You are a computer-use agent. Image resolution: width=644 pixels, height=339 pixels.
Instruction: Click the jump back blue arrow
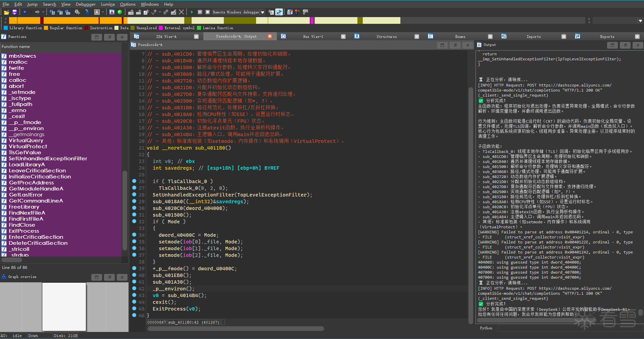click(25, 12)
